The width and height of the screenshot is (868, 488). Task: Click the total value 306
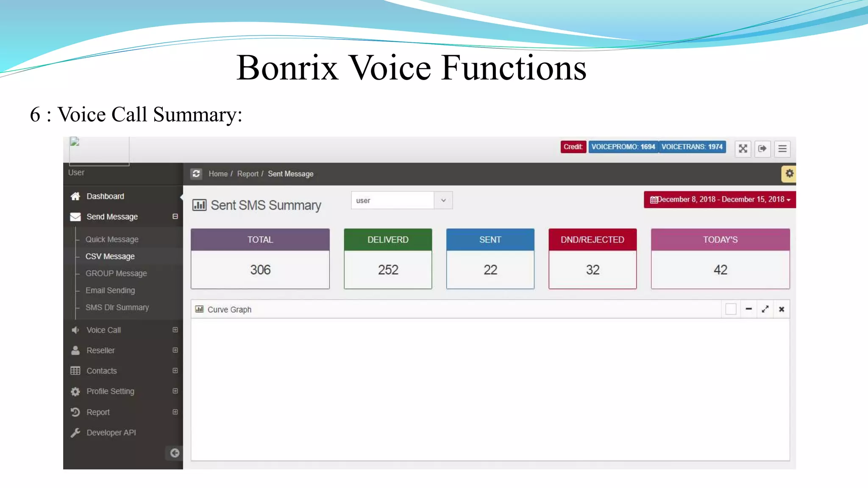[260, 270]
